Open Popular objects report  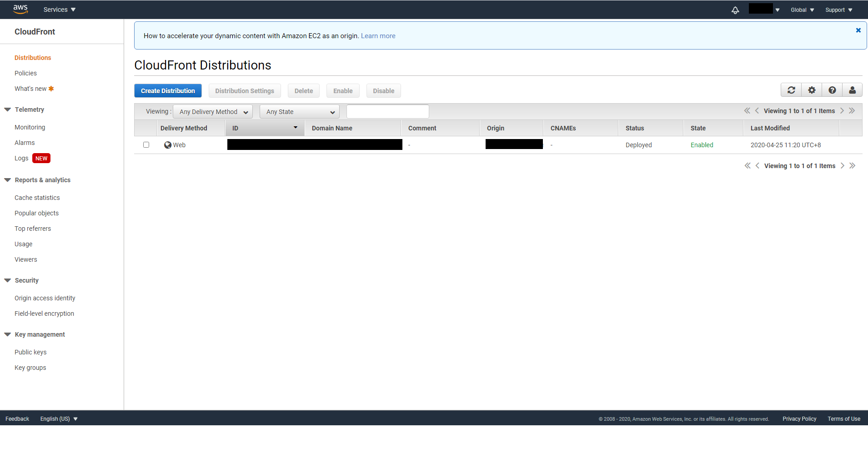pos(36,213)
